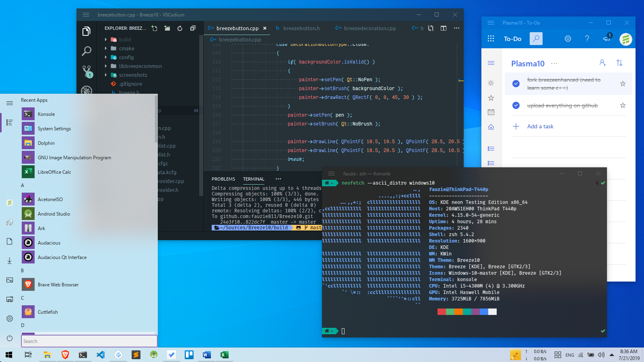644x362 pixels.
Task: Expand the start menu hamburger at top
Action: pos(10,103)
